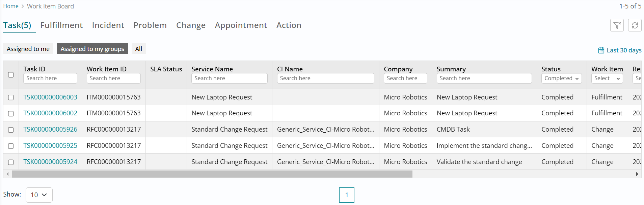Tick the TSK000000005924 row checkbox
Screen dimensions: 644x205
click(x=11, y=162)
